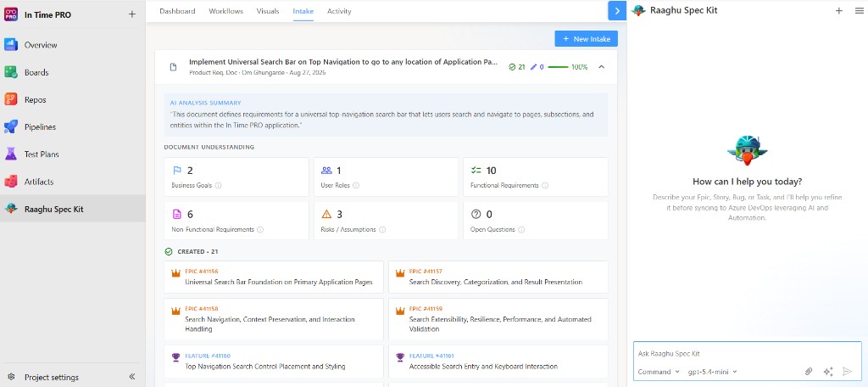868x387 pixels.
Task: Click info icon next to User Roles
Action: point(356,186)
